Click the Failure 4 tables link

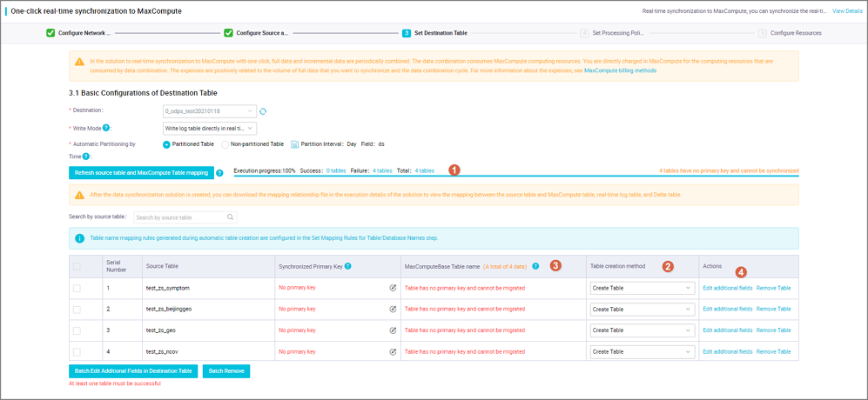(x=382, y=171)
